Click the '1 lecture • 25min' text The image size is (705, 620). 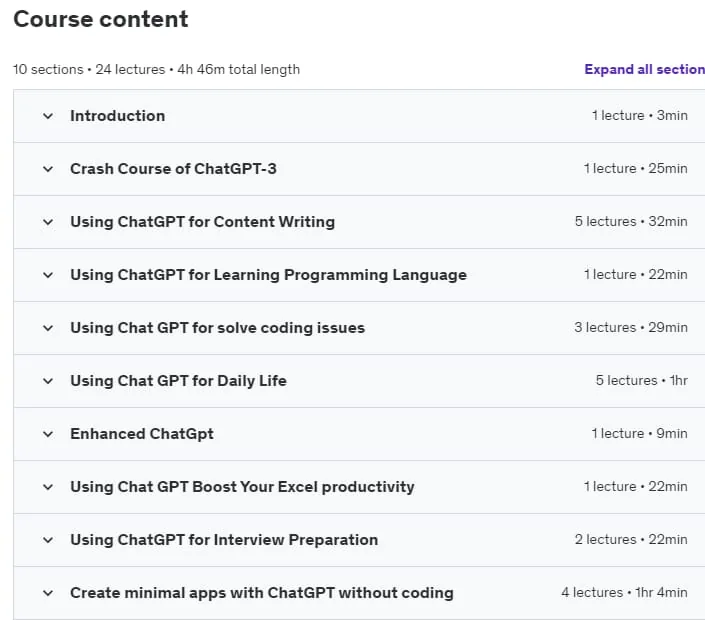[636, 169]
